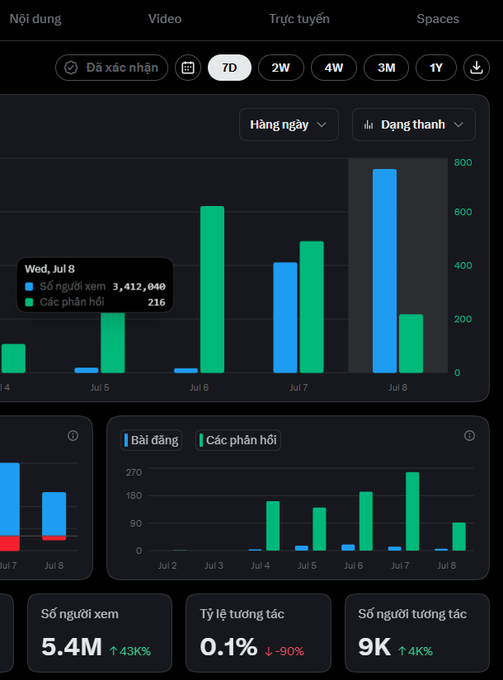Download analytics data with the download icon
The width and height of the screenshot is (503, 680).
click(x=476, y=68)
